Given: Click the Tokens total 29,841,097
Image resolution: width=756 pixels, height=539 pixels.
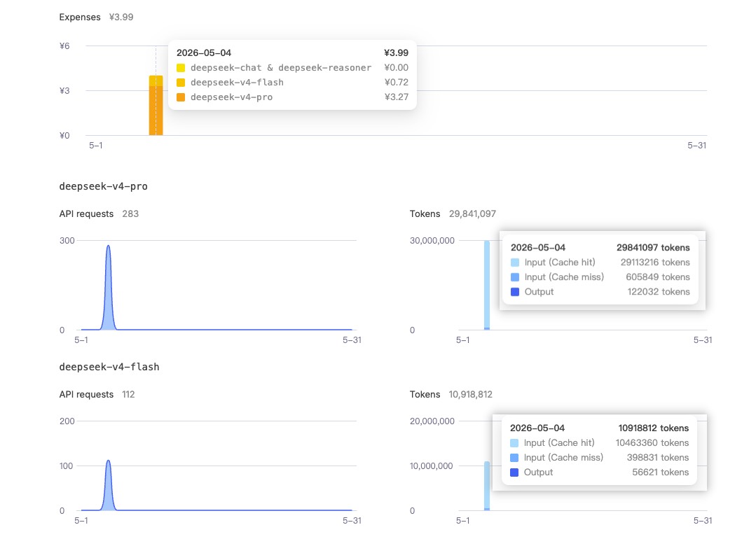Looking at the screenshot, I should pos(472,214).
